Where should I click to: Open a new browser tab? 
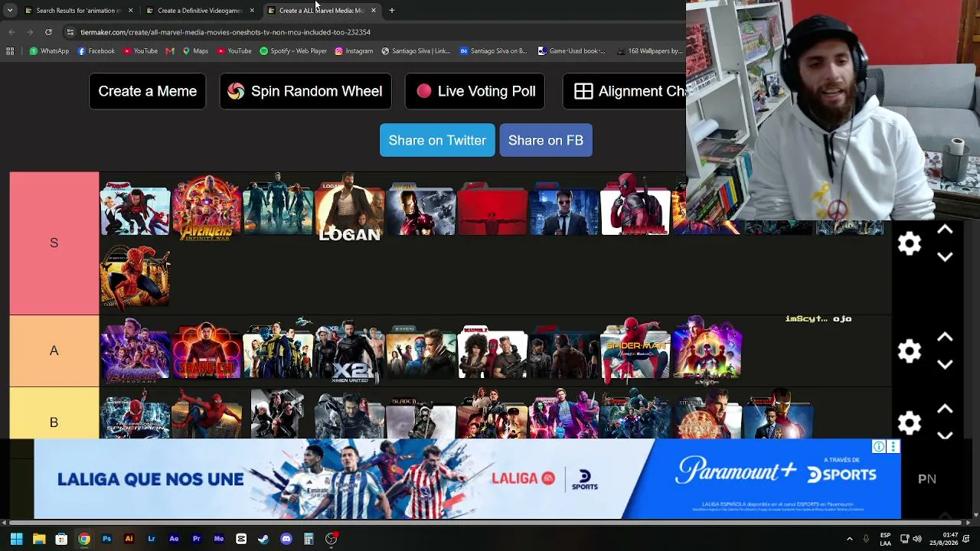(x=392, y=11)
